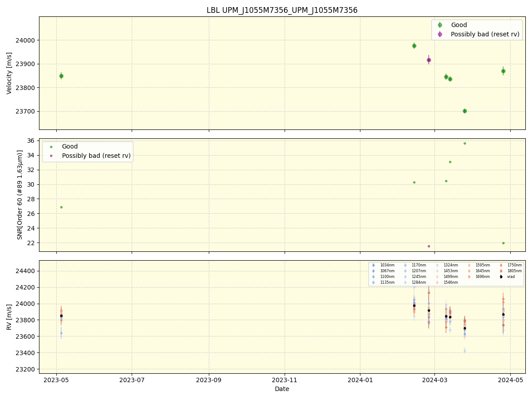Click the 2024-05 date tick label
The image size is (532, 399).
(x=510, y=380)
